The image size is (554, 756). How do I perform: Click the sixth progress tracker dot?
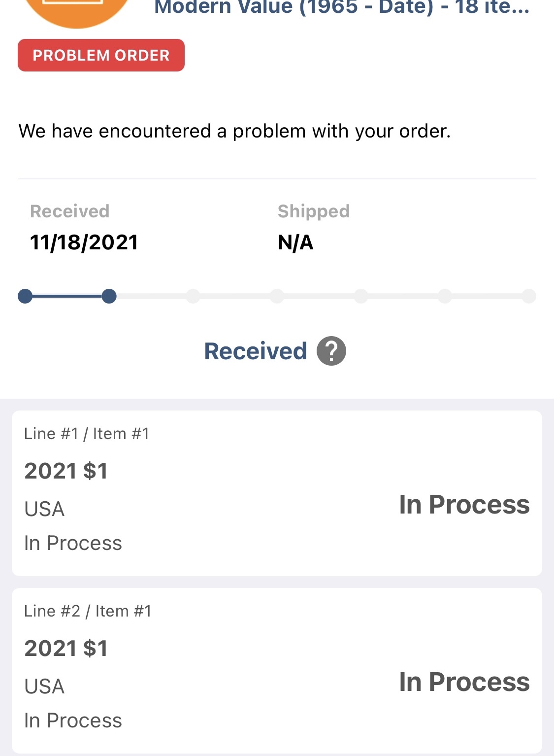445,296
